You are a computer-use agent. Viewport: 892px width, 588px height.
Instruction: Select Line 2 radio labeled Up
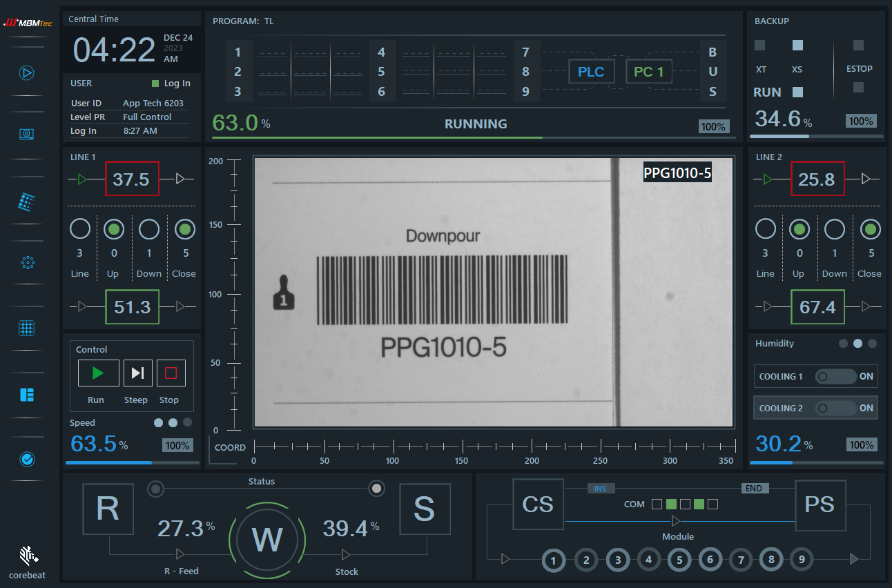pos(799,229)
